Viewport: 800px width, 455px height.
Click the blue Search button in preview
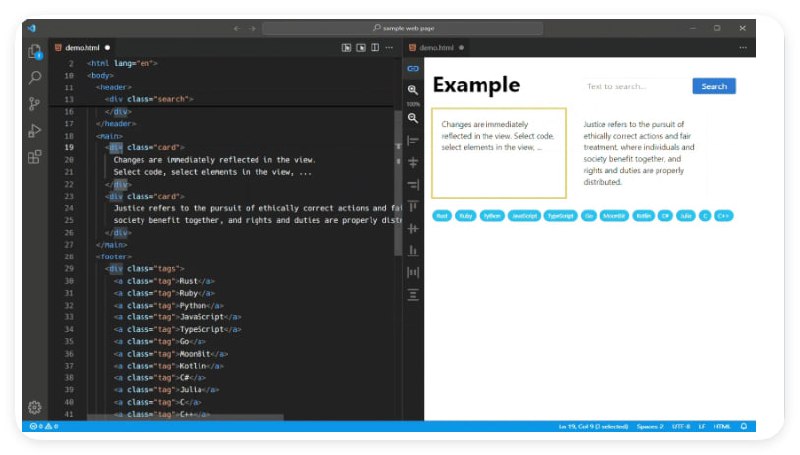tap(713, 86)
